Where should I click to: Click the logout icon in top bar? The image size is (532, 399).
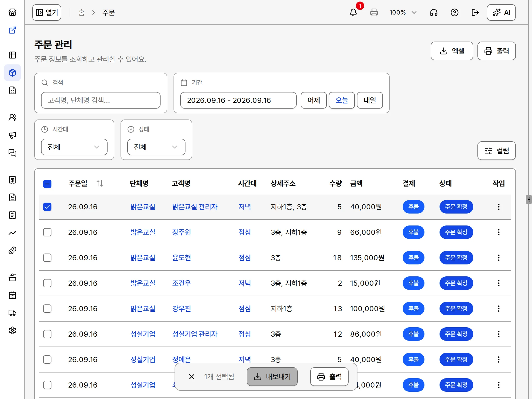pos(475,12)
